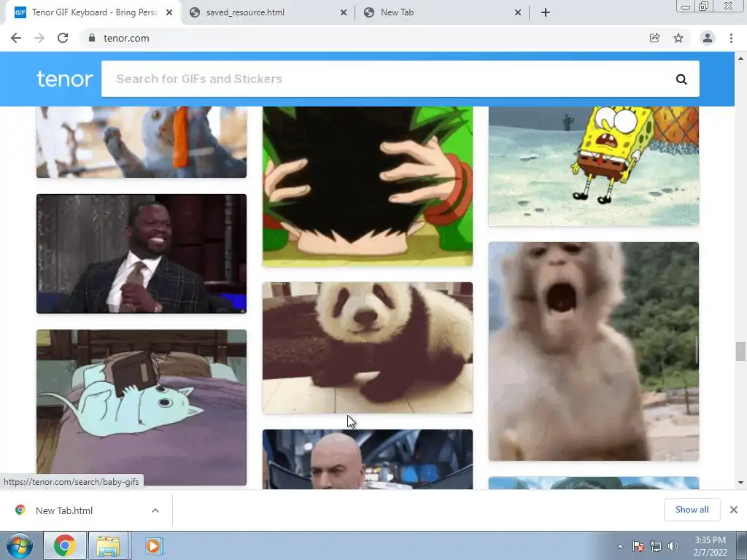
Task: Open the cat with carrot GIF
Action: point(142,142)
